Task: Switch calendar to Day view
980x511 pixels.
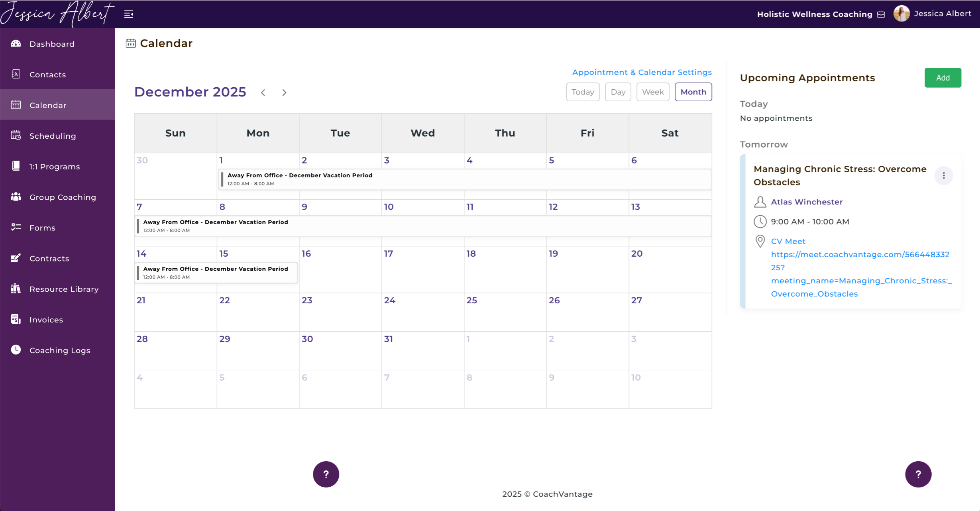Action: 618,92
